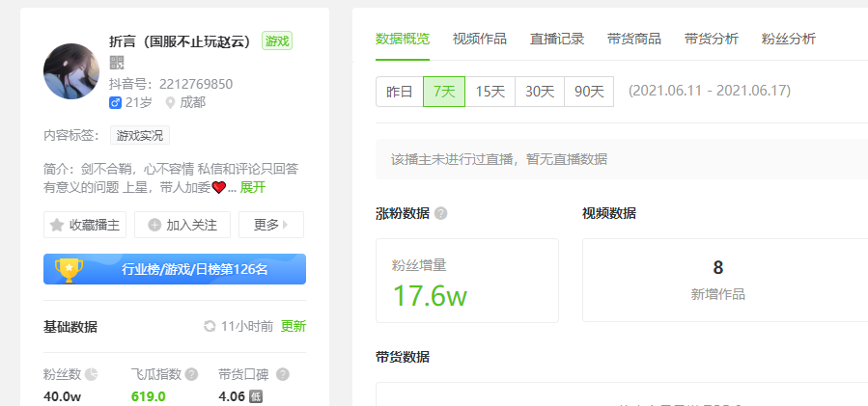Click the plus icon in 加入关注
The height and width of the screenshot is (406, 868).
click(155, 225)
